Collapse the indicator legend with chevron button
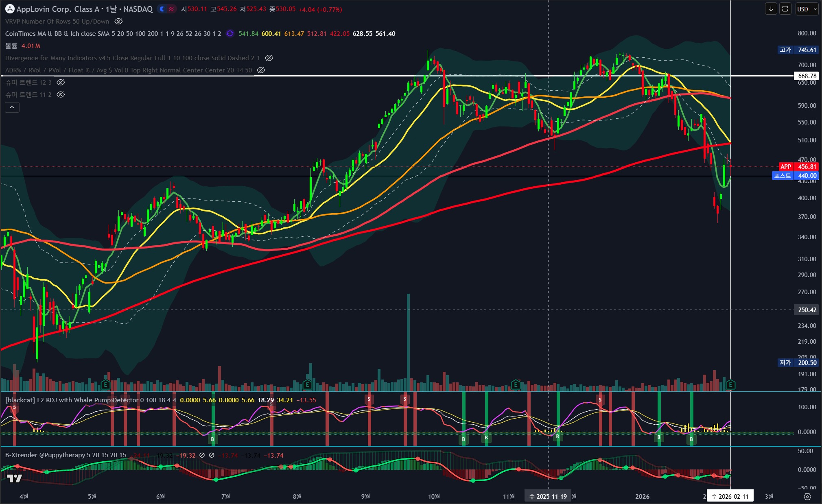822x504 pixels. 12,107
